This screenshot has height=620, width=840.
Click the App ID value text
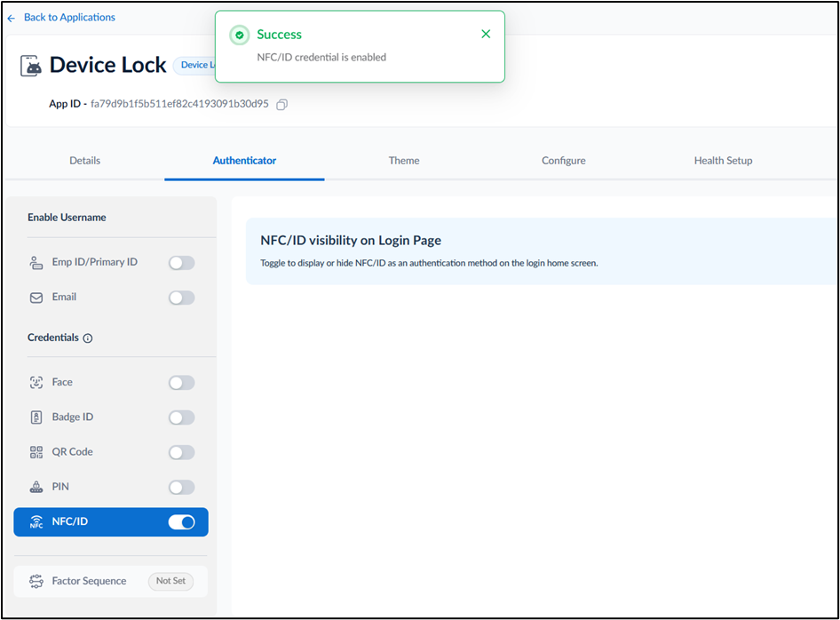point(179,104)
